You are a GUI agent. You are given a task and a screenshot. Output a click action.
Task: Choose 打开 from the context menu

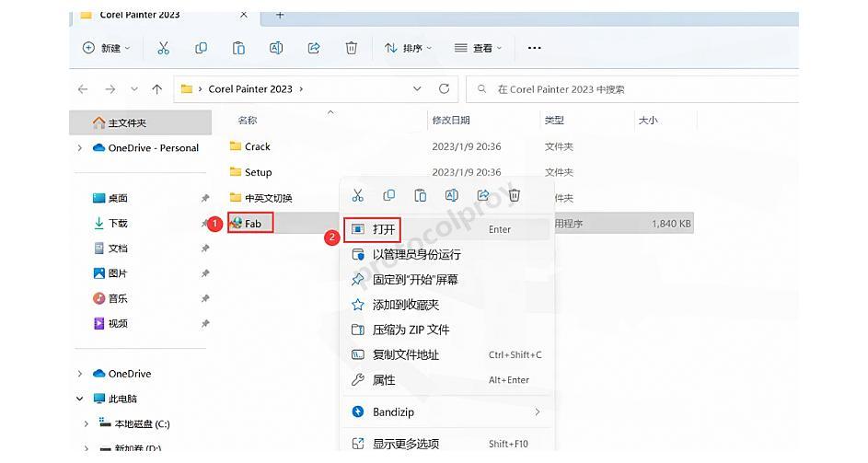(446, 229)
